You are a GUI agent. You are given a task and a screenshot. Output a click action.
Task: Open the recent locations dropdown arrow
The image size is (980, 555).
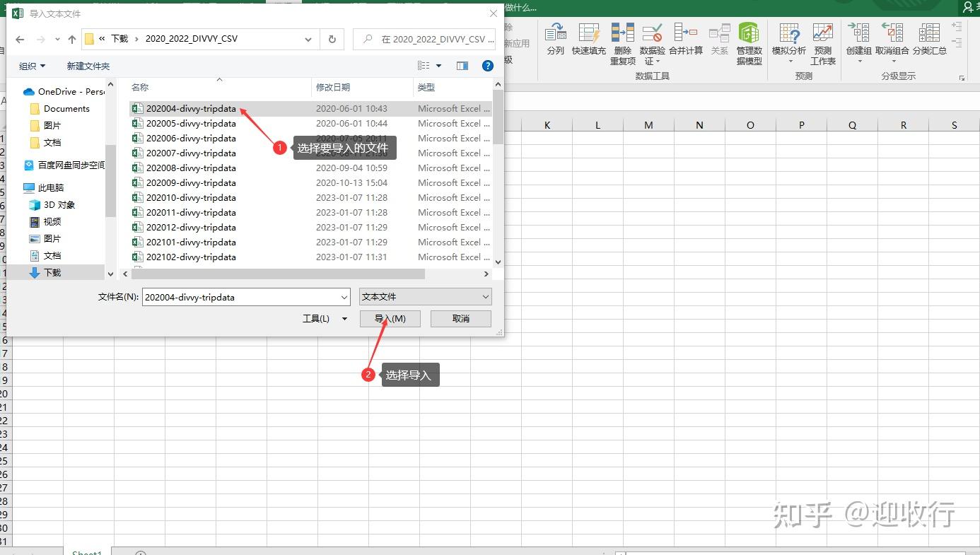(x=57, y=40)
